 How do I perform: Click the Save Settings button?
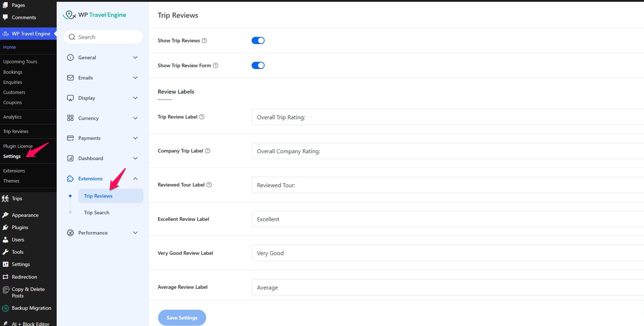[x=182, y=318]
